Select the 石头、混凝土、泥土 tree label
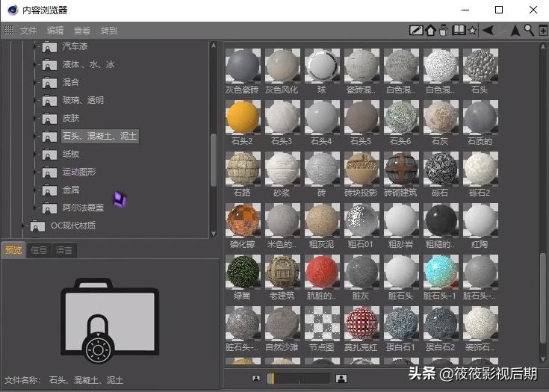The height and width of the screenshot is (392, 549). [x=100, y=136]
